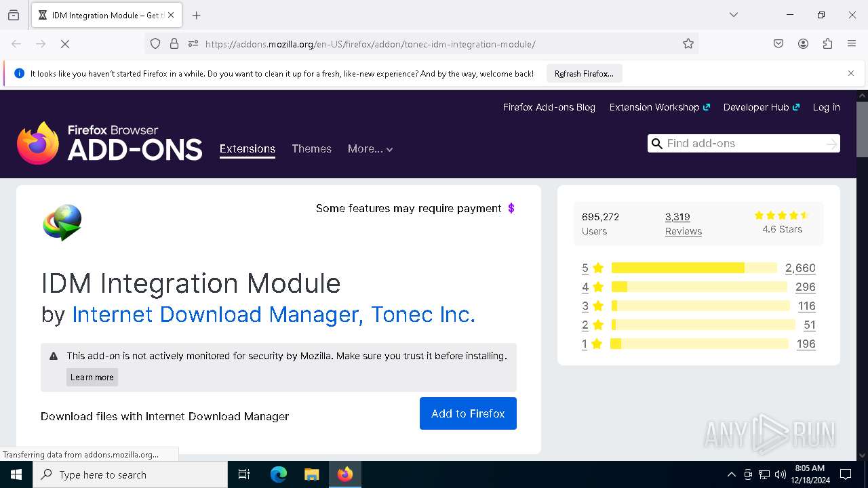Open Firefox Add-ons Blog link
This screenshot has height=488, width=868.
click(549, 107)
